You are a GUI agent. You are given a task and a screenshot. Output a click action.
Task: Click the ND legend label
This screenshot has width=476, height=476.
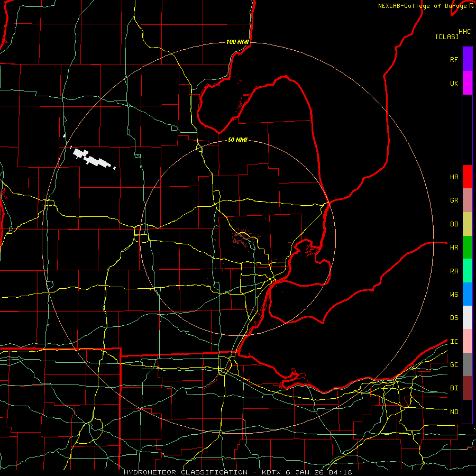point(454,412)
